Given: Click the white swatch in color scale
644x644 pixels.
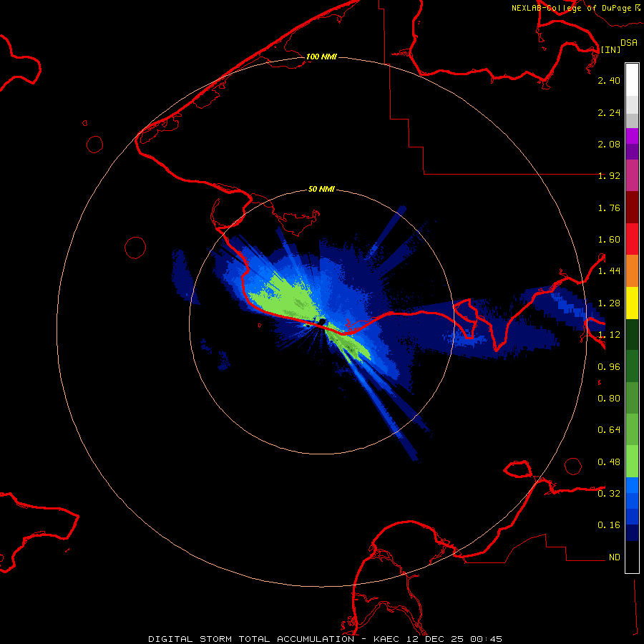Looking at the screenshot, I should pyautogui.click(x=632, y=79).
